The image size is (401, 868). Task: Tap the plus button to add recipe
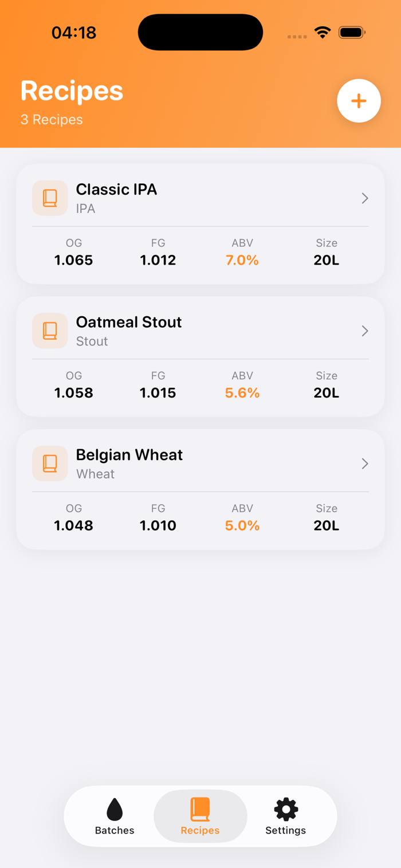tap(359, 101)
